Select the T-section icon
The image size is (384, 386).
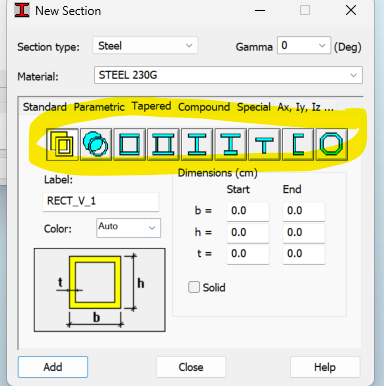pos(264,144)
